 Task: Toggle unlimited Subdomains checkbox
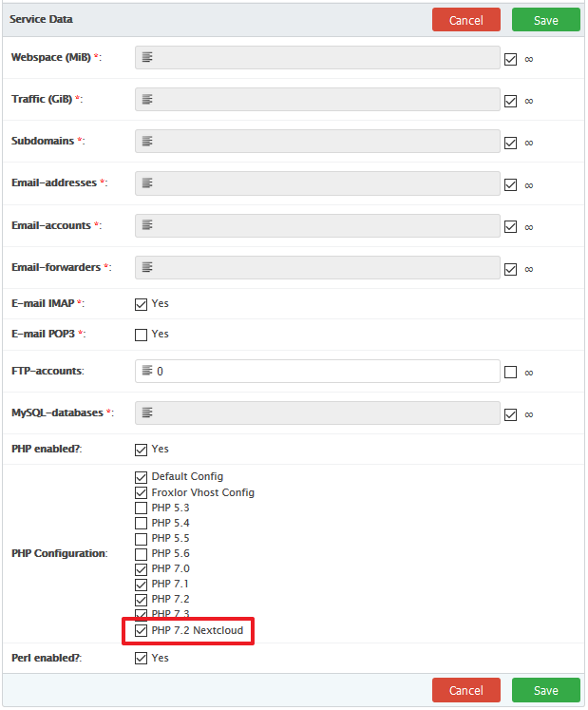[511, 143]
